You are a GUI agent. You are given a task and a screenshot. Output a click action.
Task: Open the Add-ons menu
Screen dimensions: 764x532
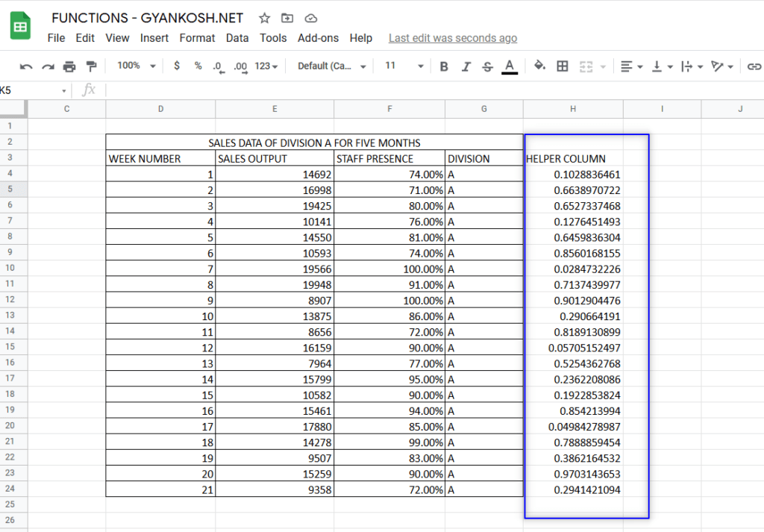click(x=319, y=38)
